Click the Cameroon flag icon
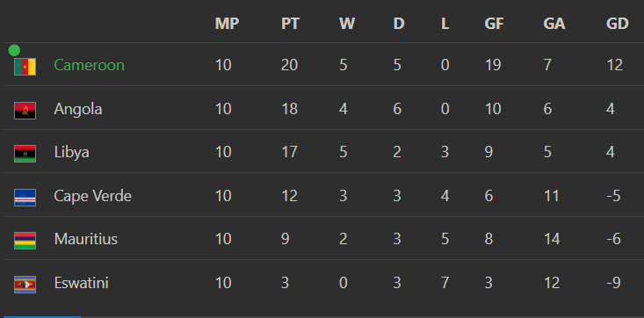This screenshot has width=644, height=318. click(25, 67)
